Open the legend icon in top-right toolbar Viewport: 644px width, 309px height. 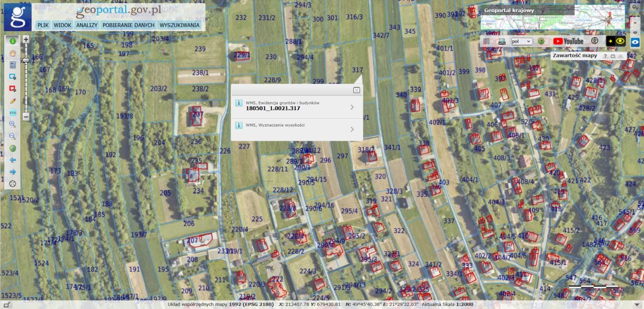click(486, 41)
